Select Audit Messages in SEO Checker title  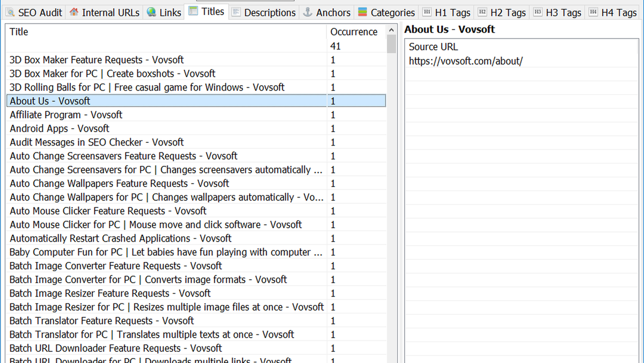pyautogui.click(x=196, y=142)
